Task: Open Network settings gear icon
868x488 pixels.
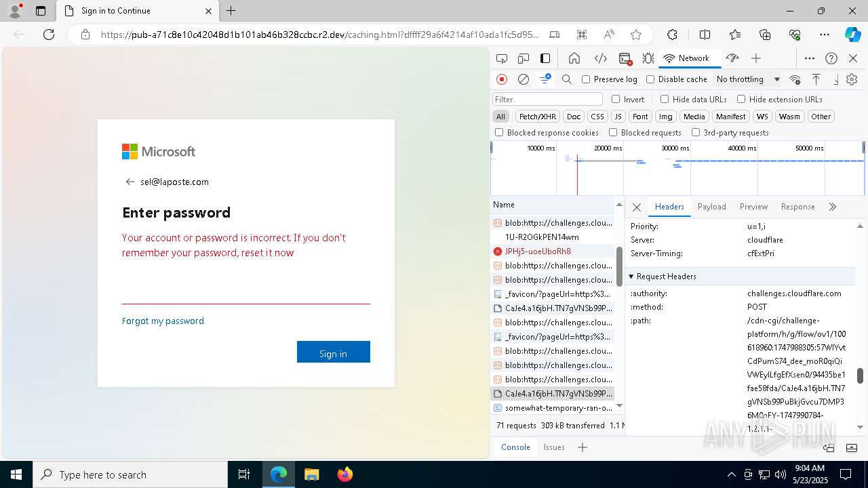Action: click(x=852, y=79)
